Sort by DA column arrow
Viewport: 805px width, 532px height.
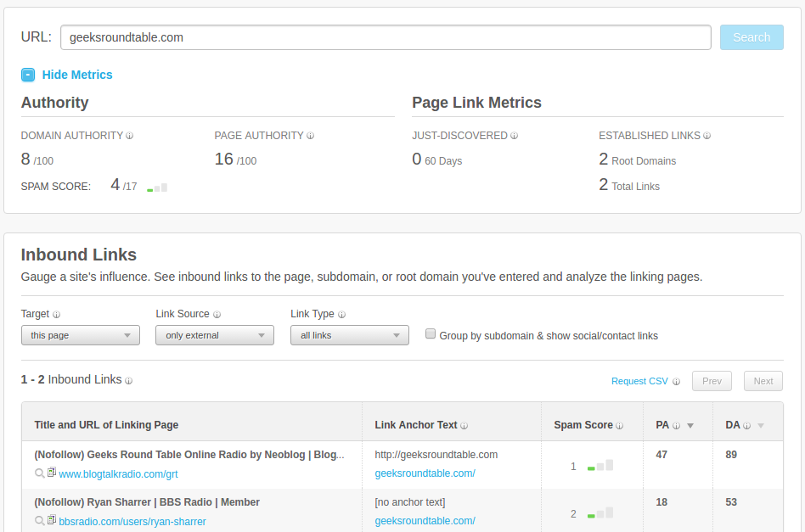761,426
